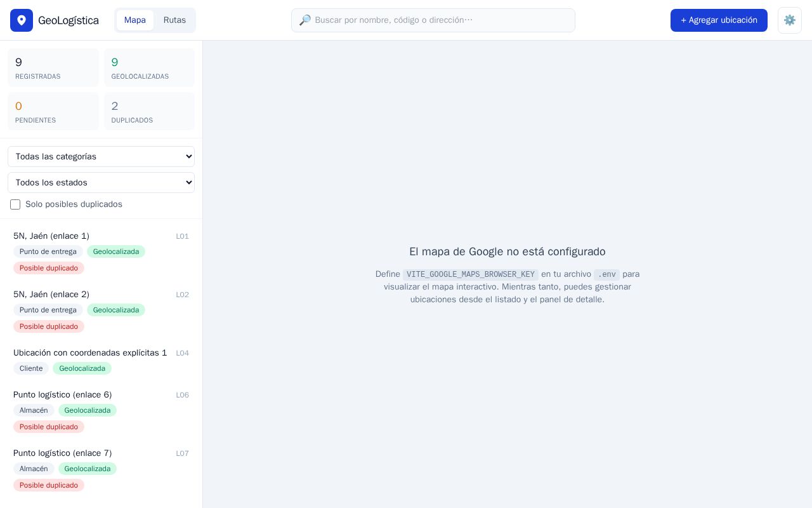Click the L04 location code
Image resolution: width=812 pixels, height=508 pixels.
coord(183,353)
